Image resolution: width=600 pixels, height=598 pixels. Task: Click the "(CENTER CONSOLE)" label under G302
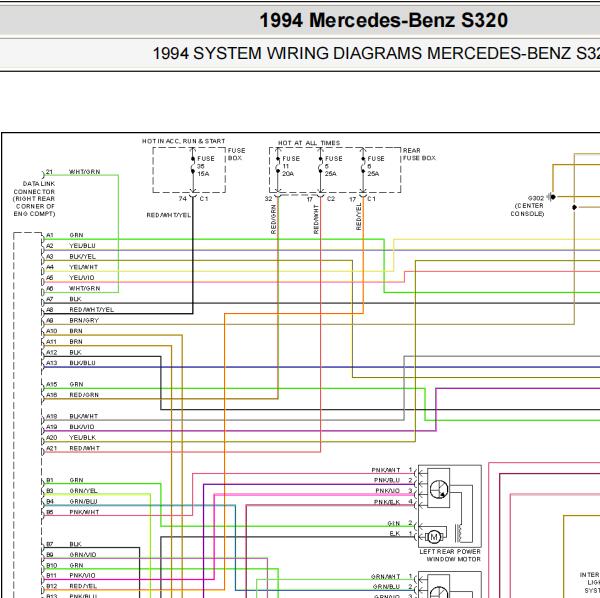tap(527, 210)
